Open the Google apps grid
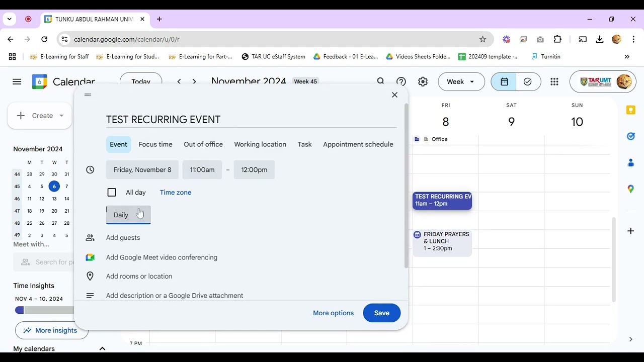 tap(554, 81)
